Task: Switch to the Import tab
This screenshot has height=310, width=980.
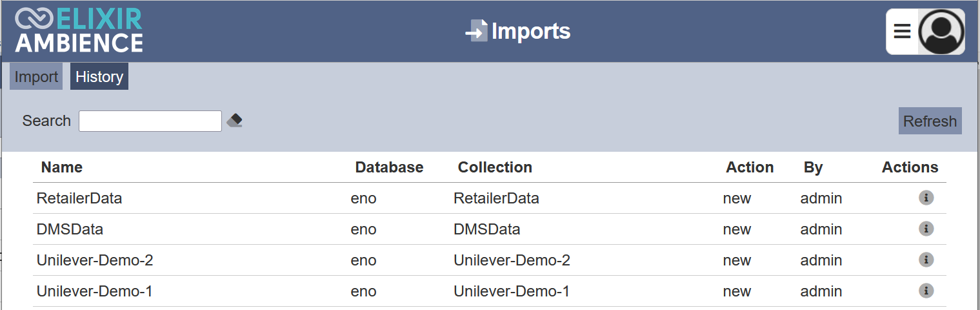Action: point(36,76)
